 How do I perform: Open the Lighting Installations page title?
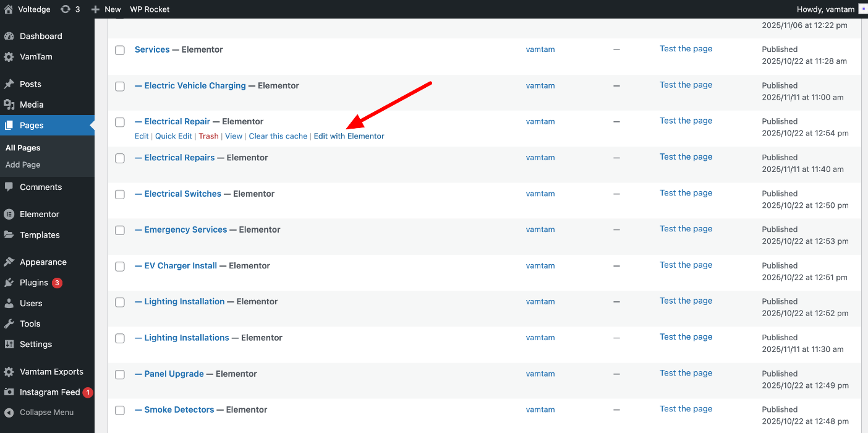[x=182, y=338]
